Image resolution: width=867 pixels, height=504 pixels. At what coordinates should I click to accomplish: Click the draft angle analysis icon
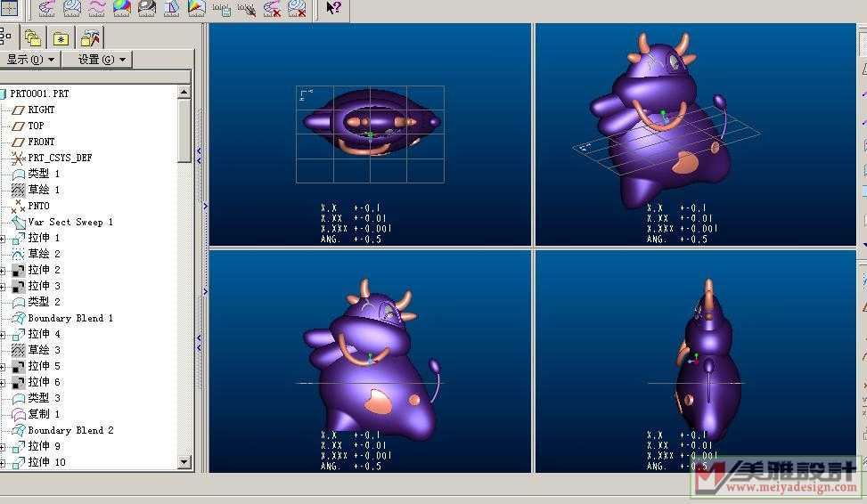tap(171, 8)
